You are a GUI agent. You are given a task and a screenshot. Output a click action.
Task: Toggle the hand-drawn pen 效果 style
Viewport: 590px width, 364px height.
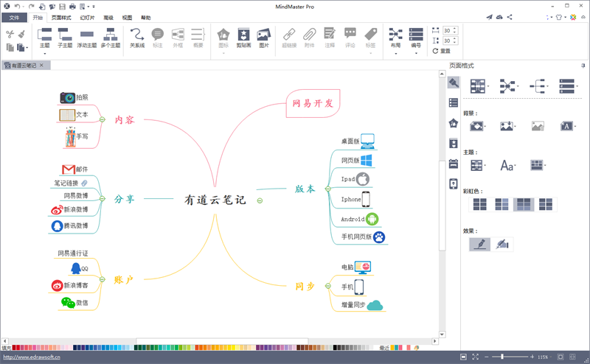pyautogui.click(x=480, y=245)
